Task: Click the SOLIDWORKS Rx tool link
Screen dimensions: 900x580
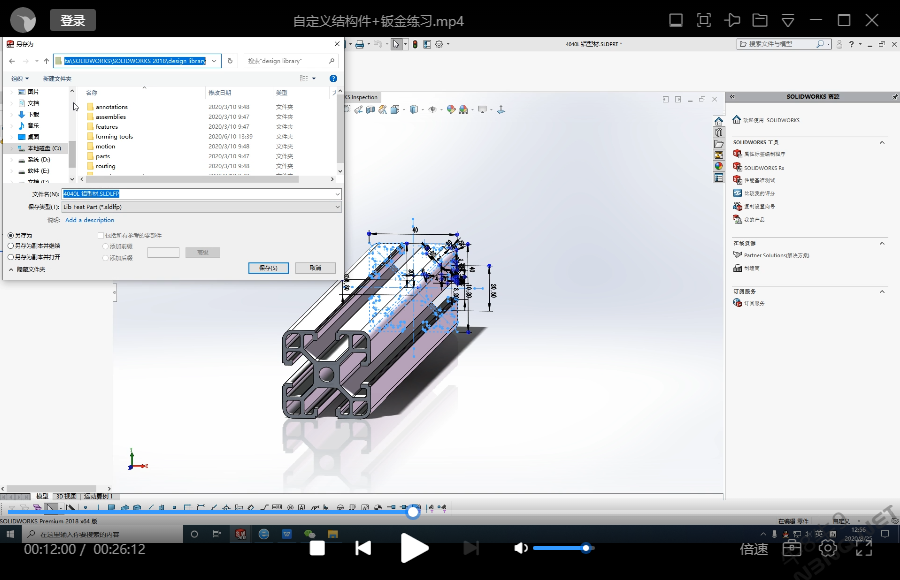Action: click(764, 168)
